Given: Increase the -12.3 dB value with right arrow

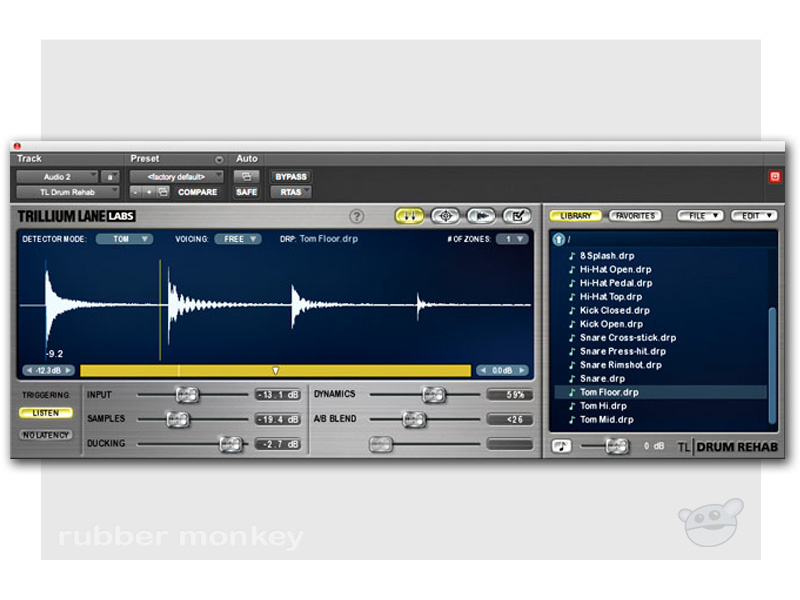Looking at the screenshot, I should [68, 370].
